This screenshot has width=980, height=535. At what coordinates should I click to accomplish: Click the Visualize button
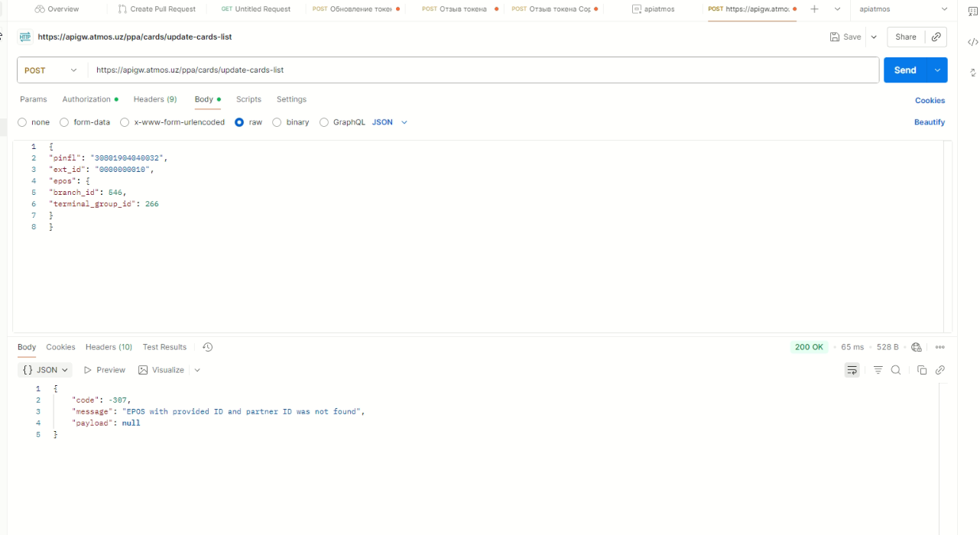point(161,370)
